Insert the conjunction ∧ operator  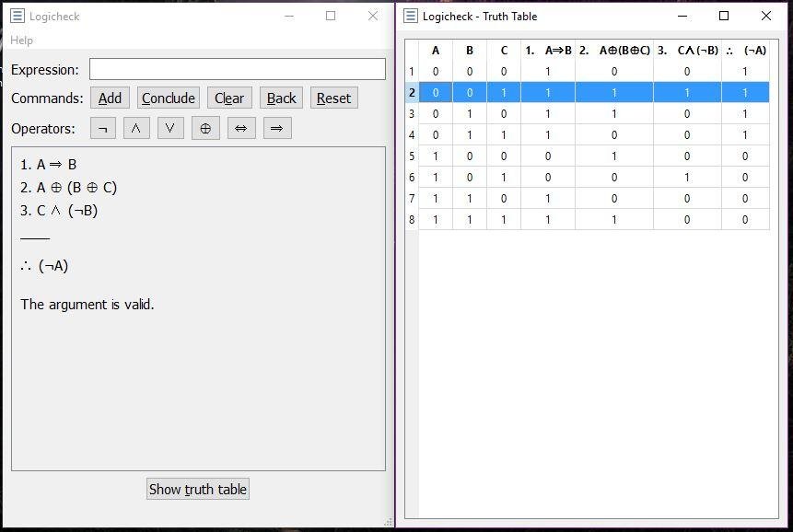tap(136, 128)
